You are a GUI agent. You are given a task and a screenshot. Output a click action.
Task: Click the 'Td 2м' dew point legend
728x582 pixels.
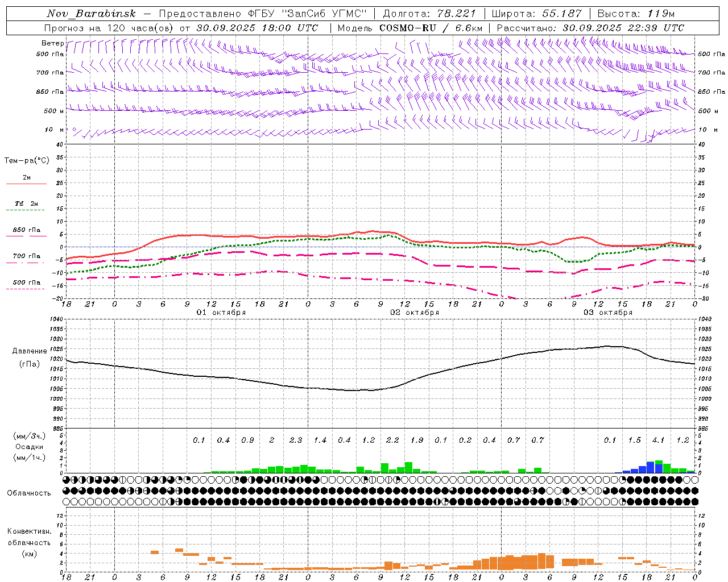pos(26,203)
